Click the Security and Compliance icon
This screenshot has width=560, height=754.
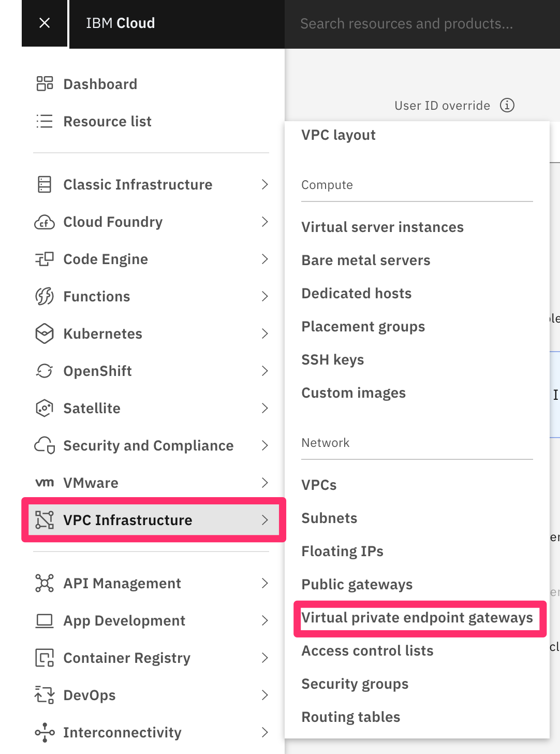pyautogui.click(x=45, y=445)
